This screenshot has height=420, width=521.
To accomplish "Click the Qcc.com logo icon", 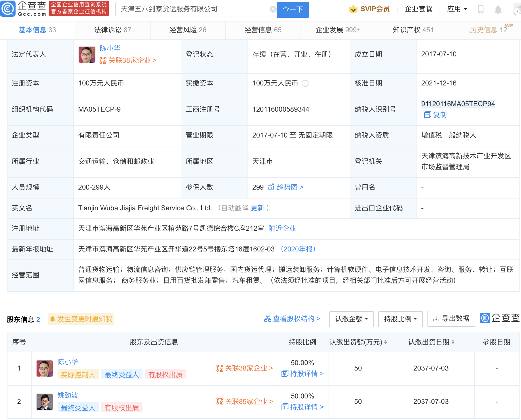I will click(8, 9).
